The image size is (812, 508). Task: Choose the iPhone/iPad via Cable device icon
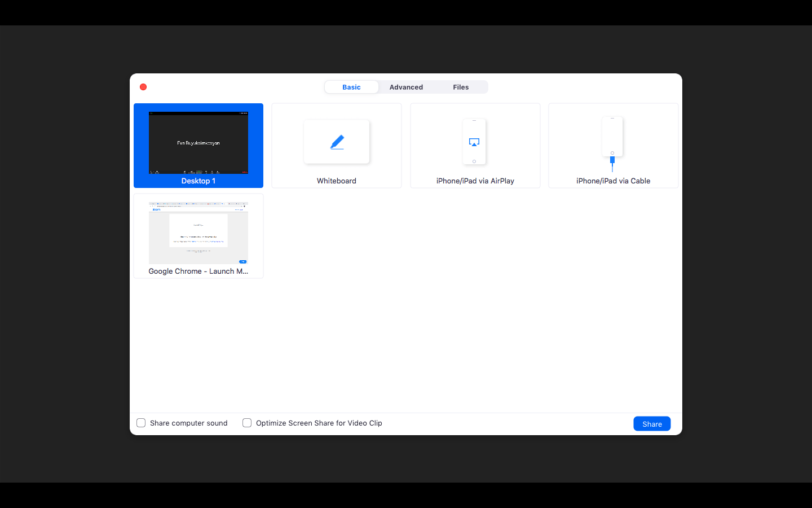click(612, 144)
